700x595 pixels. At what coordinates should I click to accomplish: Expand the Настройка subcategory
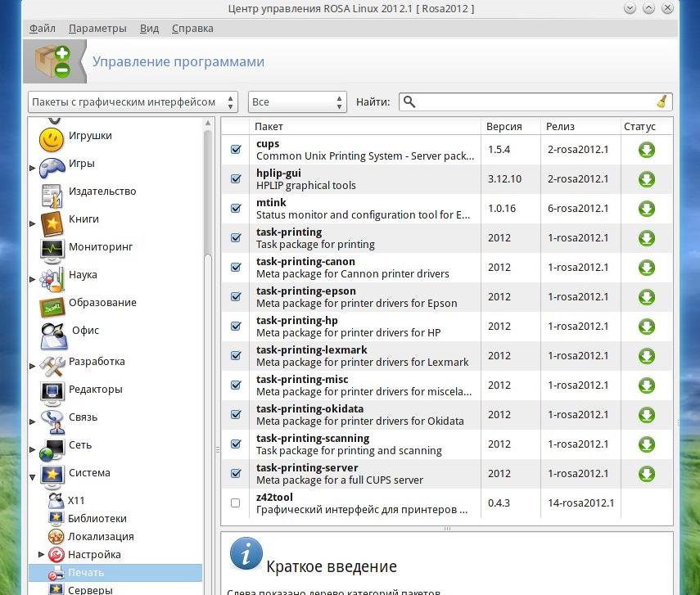pos(43,555)
